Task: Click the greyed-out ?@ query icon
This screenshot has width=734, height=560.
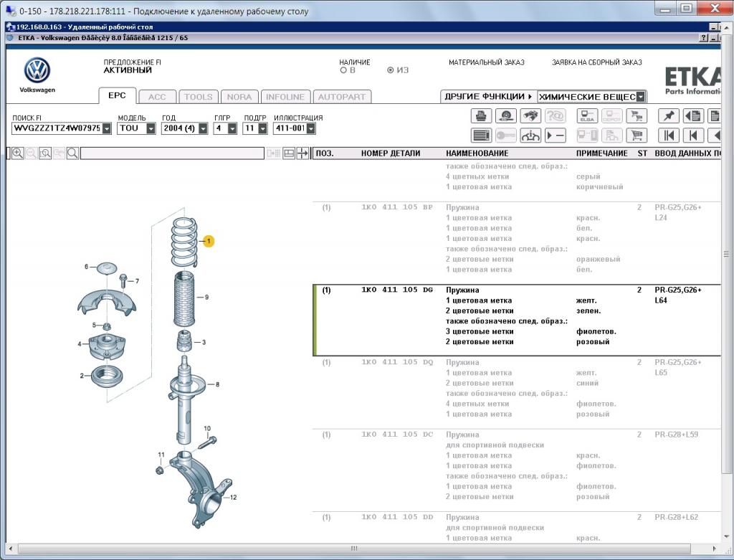Action: pos(556,115)
